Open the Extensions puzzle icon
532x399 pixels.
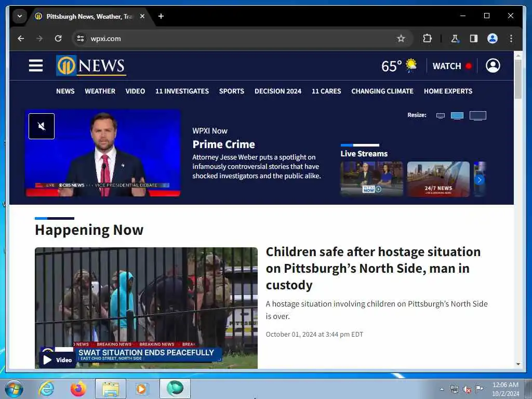click(427, 38)
